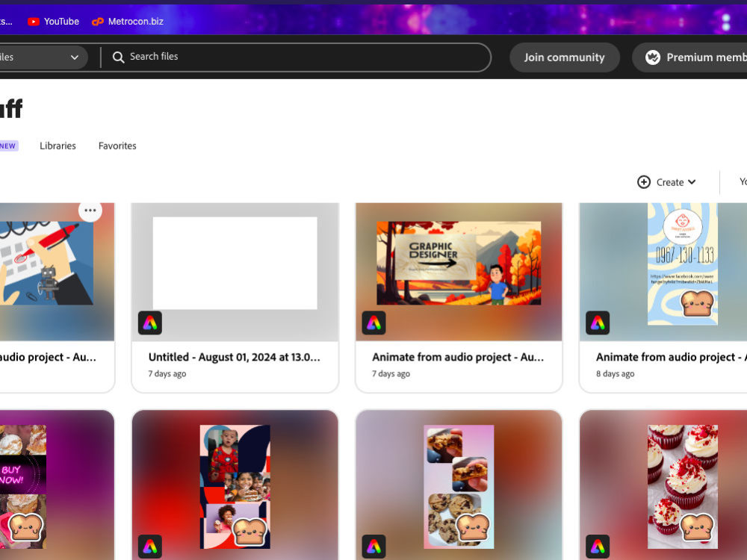Switch to the Favorites tab
The image size is (747, 560).
tap(117, 146)
